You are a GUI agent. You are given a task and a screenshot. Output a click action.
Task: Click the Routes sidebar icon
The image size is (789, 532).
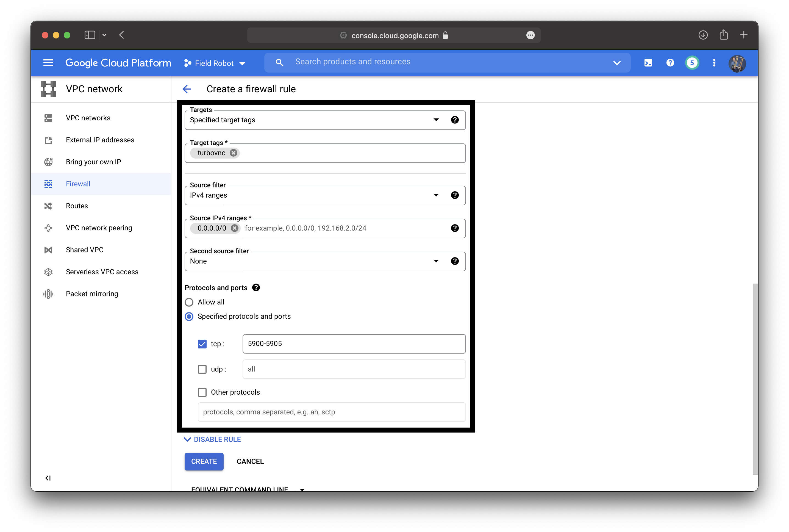point(48,206)
